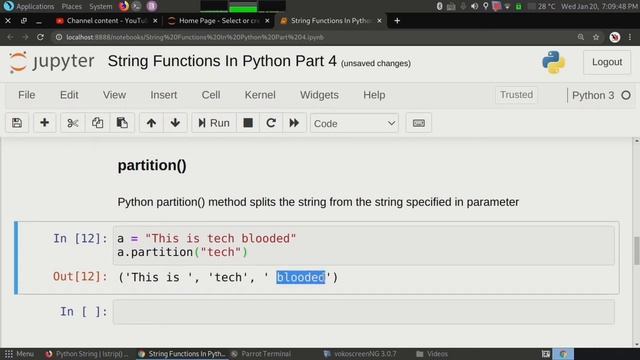640x360 pixels.
Task: Click the In [12] code cell editor
Action: [x=363, y=245]
